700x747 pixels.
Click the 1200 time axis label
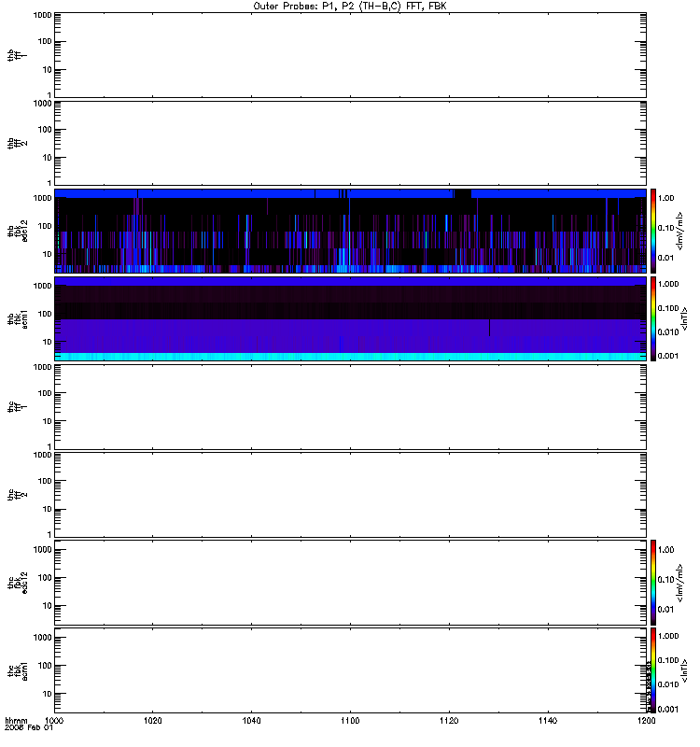pyautogui.click(x=644, y=722)
